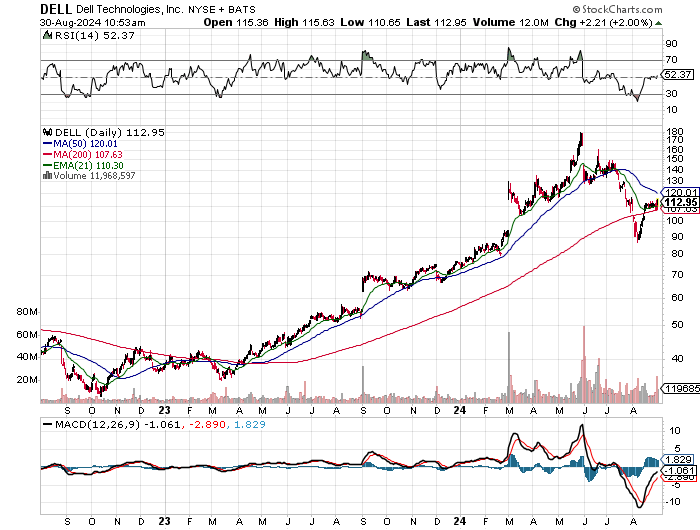Viewport: 700px width, 530px height.
Task: Click the RSI 52.37 value label on axis
Action: (677, 75)
